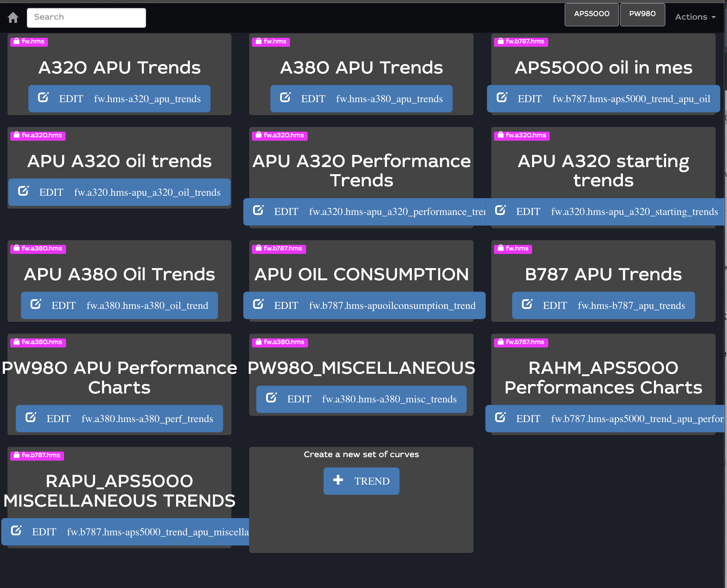
Task: Click fw.b787.hms tag on APU OIL CONSUMPTION
Action: [x=279, y=249]
